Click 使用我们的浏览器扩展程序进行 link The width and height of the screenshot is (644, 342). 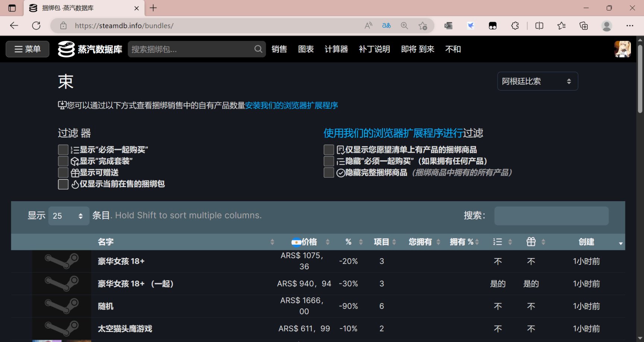[x=393, y=133]
